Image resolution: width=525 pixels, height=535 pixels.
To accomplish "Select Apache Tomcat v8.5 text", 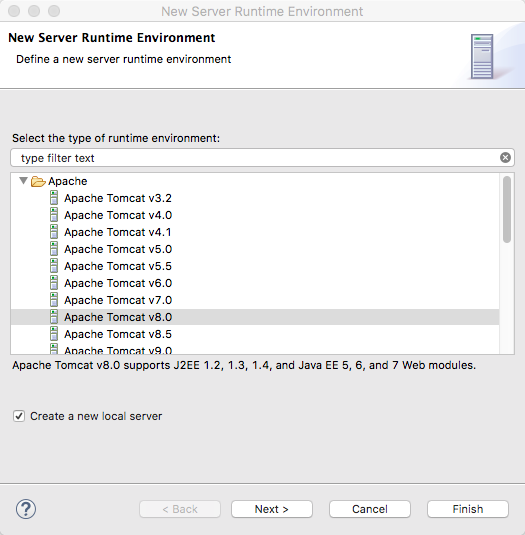I will [118, 334].
